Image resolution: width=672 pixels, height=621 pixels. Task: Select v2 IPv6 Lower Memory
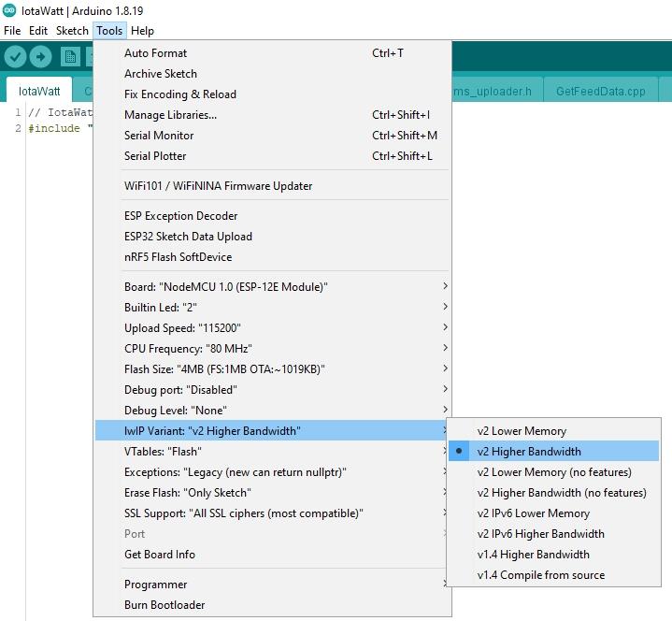pos(553,513)
